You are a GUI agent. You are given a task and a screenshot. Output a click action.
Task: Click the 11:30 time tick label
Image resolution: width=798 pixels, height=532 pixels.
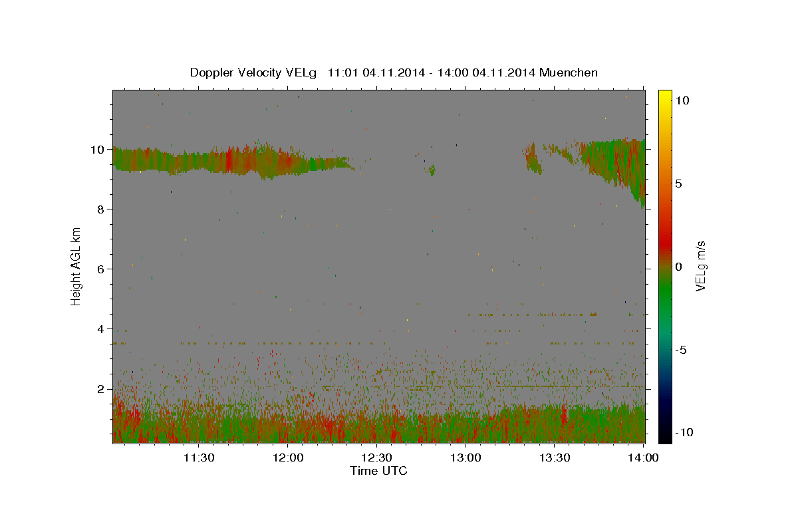pos(199,458)
